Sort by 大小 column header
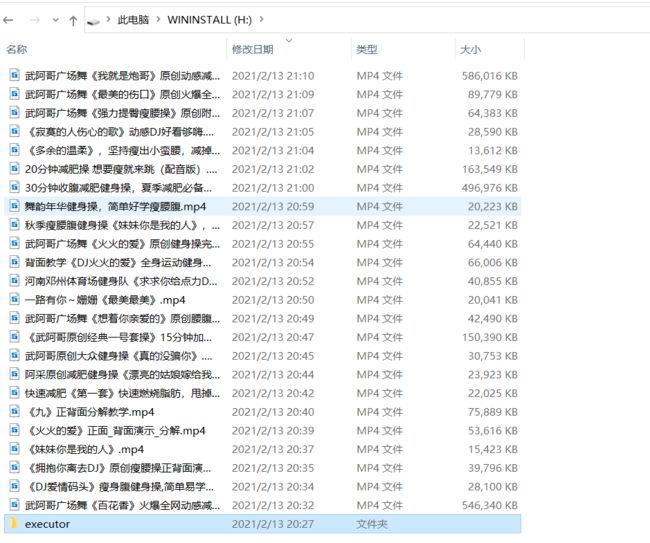 coord(471,49)
